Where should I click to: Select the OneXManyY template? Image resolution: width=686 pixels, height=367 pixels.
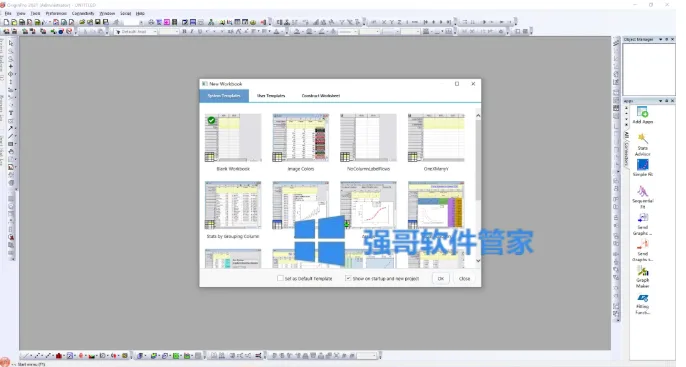(x=436, y=142)
